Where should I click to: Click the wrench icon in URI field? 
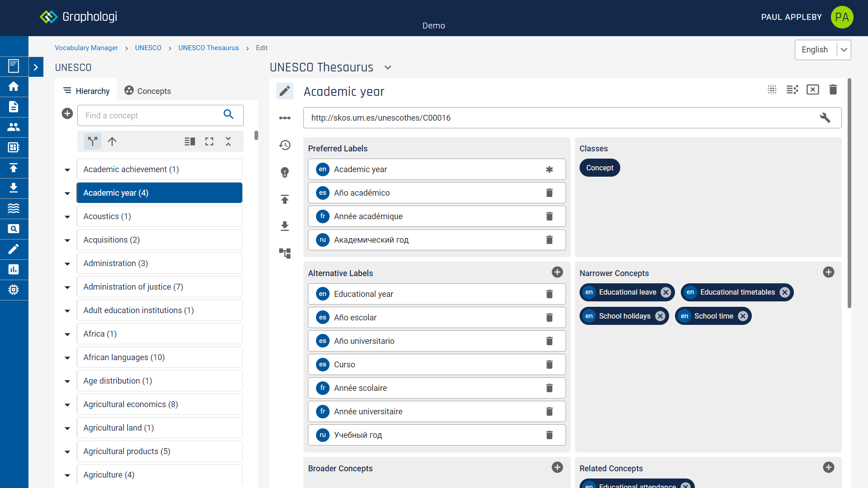pos(825,118)
